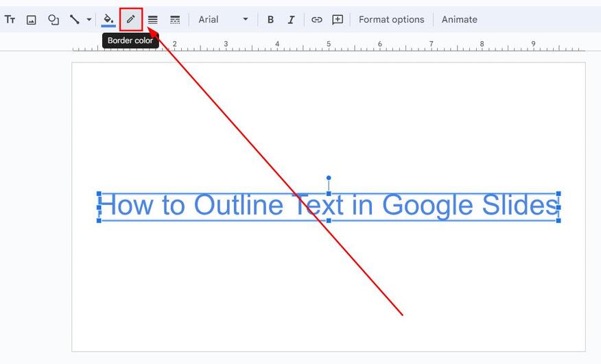Click the text box's right-middle resize handle
The width and height of the screenshot is (601, 364).
pyautogui.click(x=558, y=207)
